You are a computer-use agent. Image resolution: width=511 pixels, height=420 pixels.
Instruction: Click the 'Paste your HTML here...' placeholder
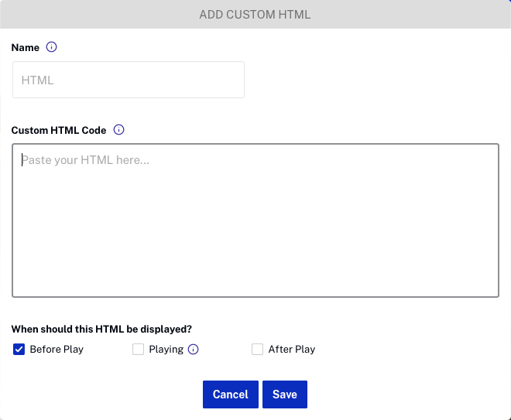pyautogui.click(x=85, y=160)
